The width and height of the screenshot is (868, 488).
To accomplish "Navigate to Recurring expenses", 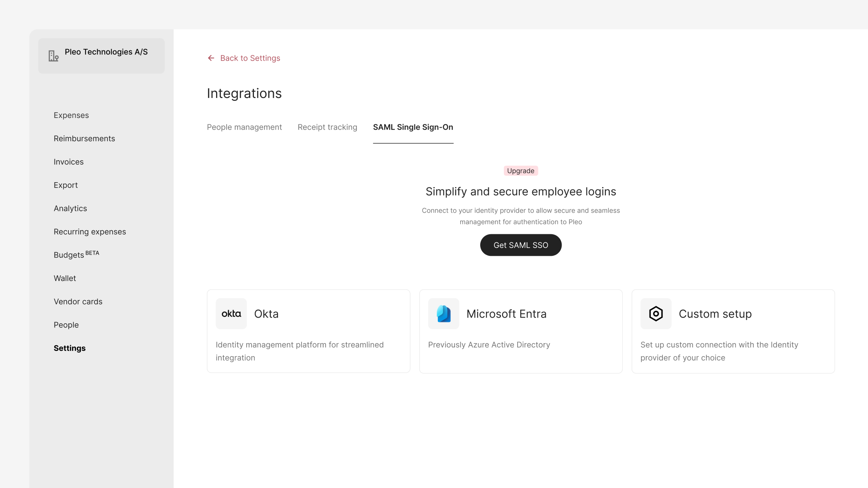I will point(90,231).
